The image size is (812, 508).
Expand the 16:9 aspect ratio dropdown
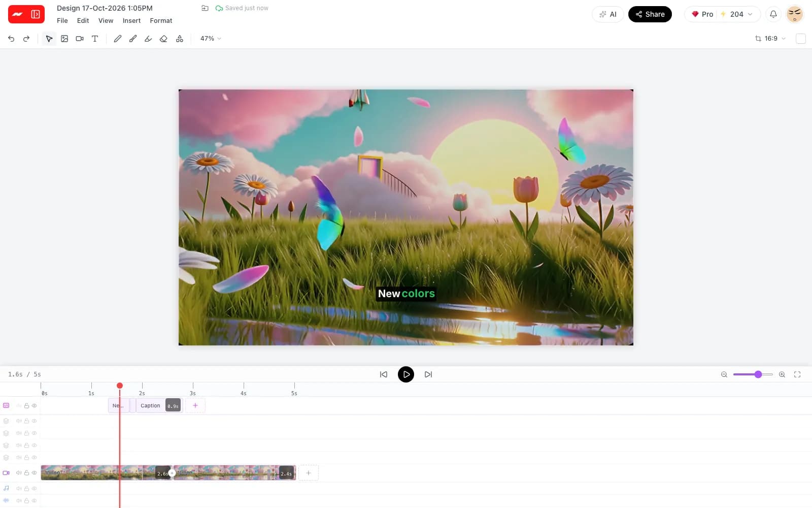[x=770, y=39]
